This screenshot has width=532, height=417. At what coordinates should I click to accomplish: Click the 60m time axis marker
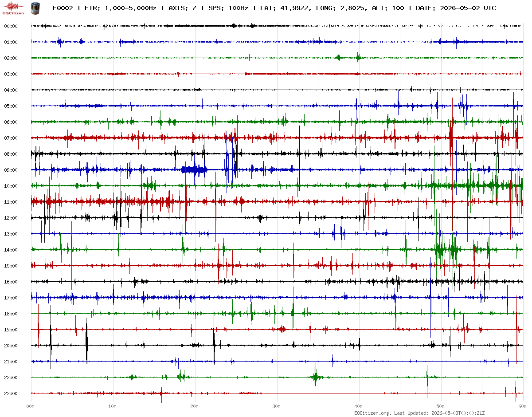click(x=523, y=406)
